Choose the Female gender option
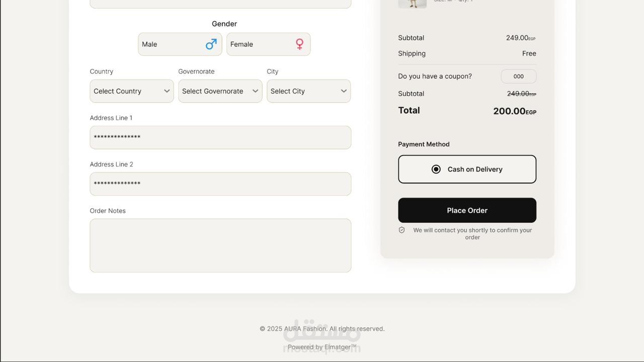This screenshot has width=644, height=362. 268,44
